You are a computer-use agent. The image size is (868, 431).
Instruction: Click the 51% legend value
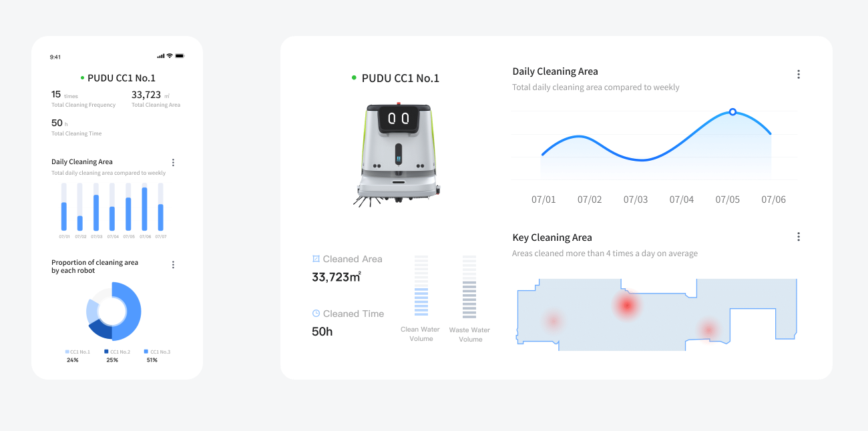(152, 360)
